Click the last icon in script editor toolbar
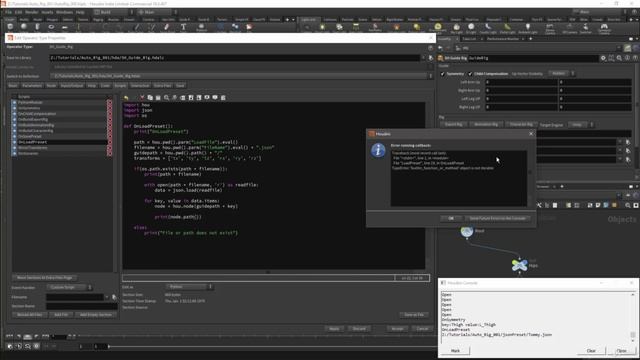 (x=223, y=98)
